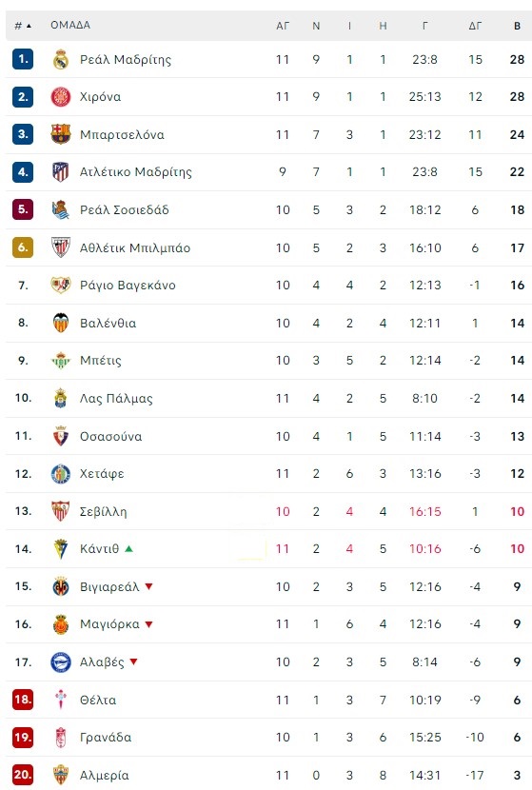Click the Valencia bat crest
This screenshot has width=532, height=790.
point(61,323)
